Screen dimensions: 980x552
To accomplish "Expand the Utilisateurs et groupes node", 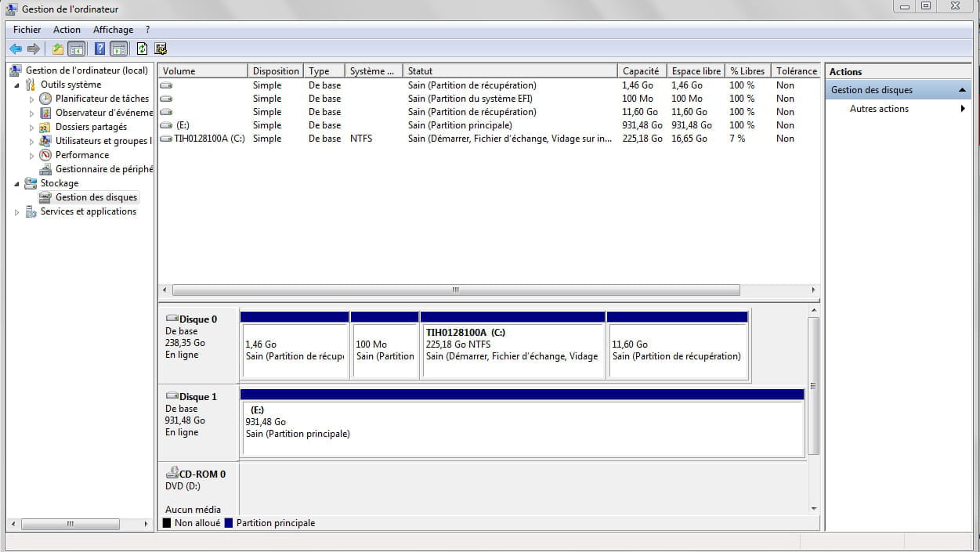I will [31, 142].
